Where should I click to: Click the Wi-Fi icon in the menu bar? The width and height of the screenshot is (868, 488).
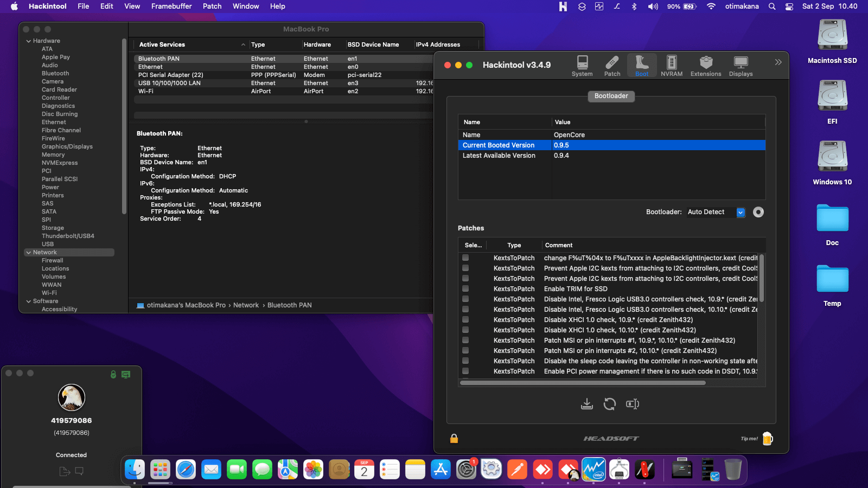[711, 7]
